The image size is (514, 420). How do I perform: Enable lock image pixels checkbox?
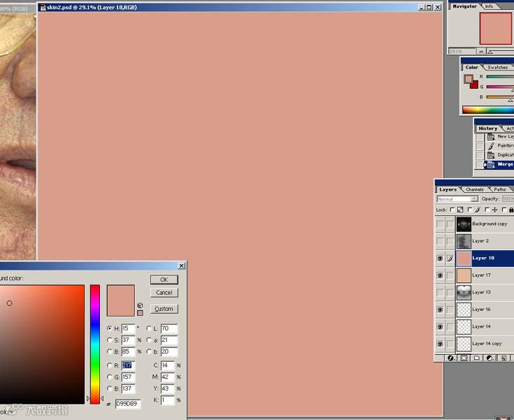470,210
